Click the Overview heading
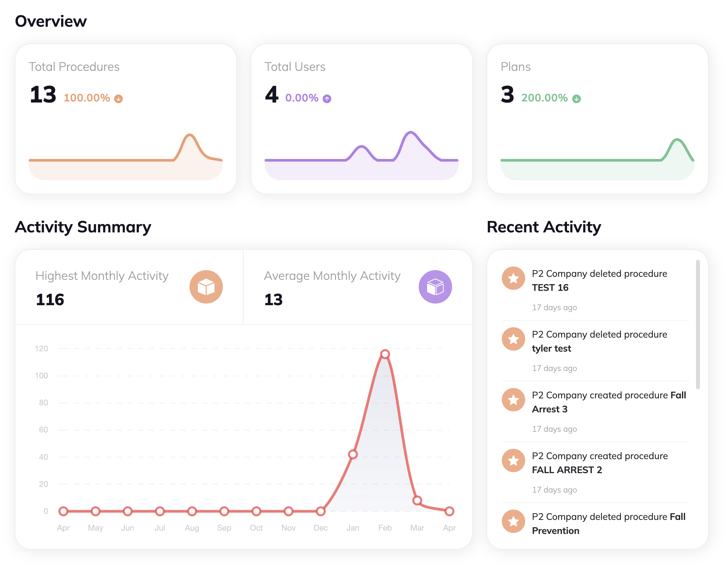Viewport: 728px width, 569px height. pos(51,21)
